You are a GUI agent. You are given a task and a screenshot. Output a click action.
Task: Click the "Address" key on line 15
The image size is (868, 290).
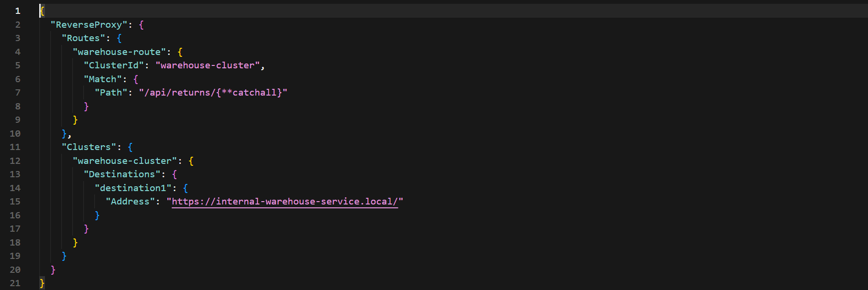130,202
